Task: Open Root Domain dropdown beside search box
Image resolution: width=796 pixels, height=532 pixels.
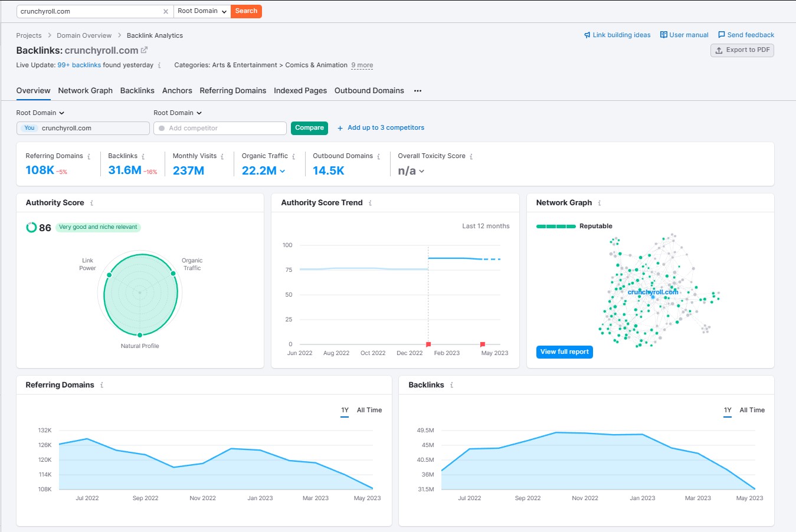Action: tap(202, 11)
